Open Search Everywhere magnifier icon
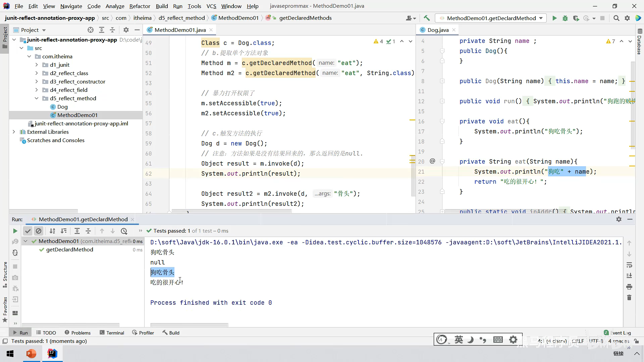644x362 pixels. tap(616, 18)
